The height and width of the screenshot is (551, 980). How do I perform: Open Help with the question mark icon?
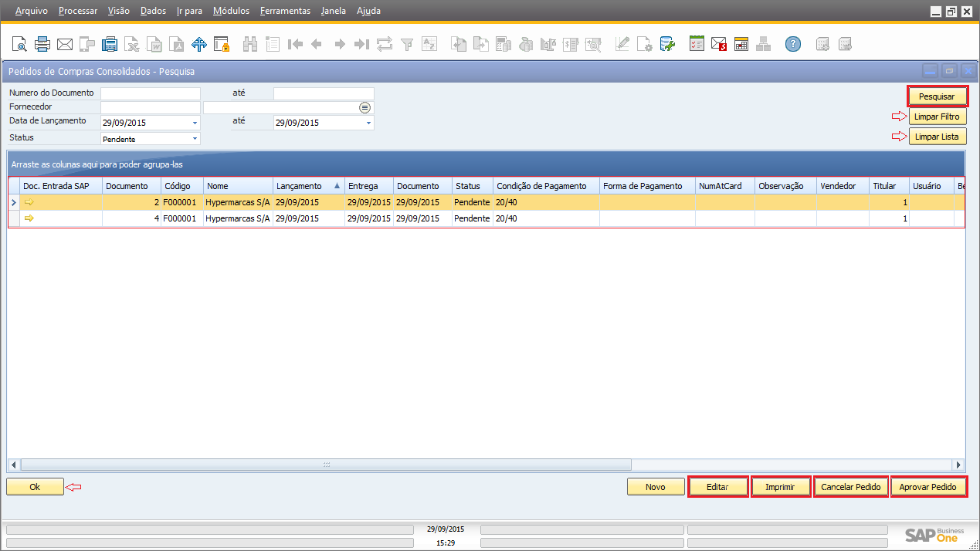click(x=793, y=44)
